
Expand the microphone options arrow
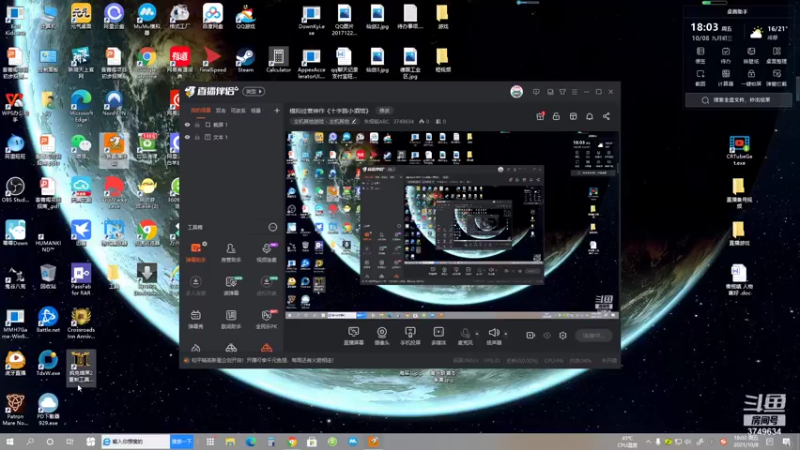tap(477, 334)
